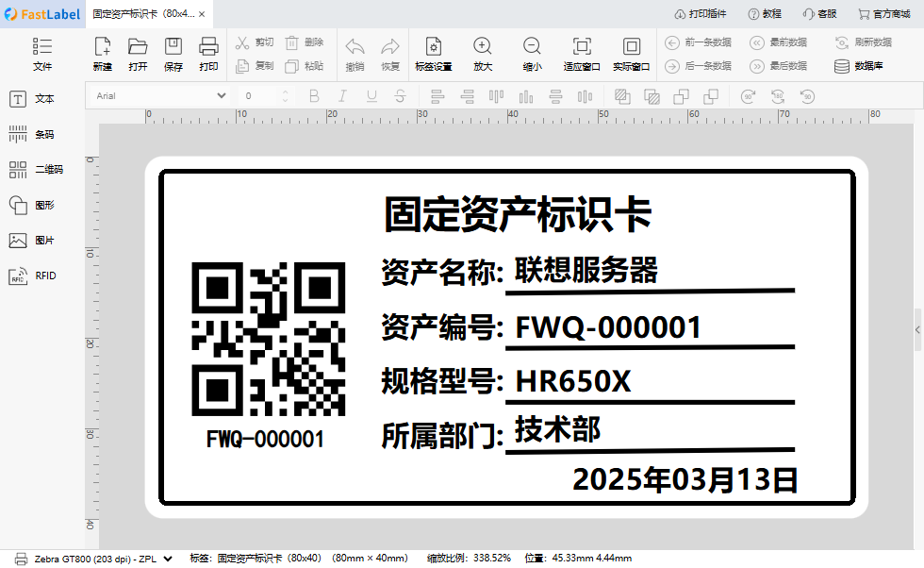Click 刷新数据 refresh data

(x=864, y=42)
